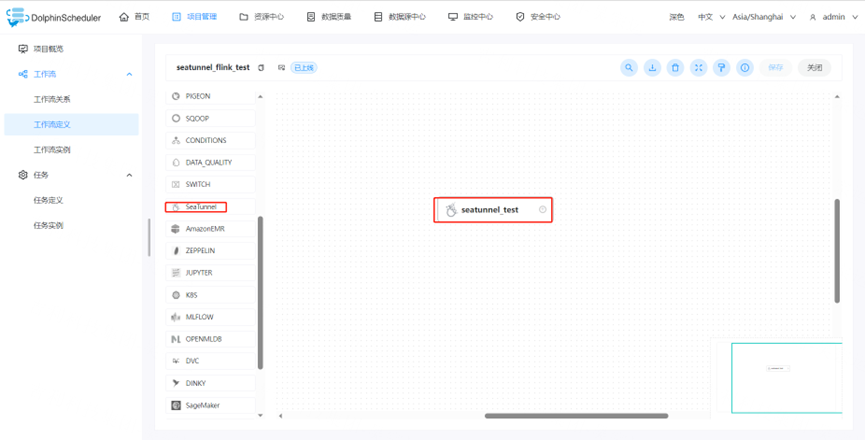865x440 pixels.
Task: Open 工作流关系 in the sidebar
Action: 71,99
